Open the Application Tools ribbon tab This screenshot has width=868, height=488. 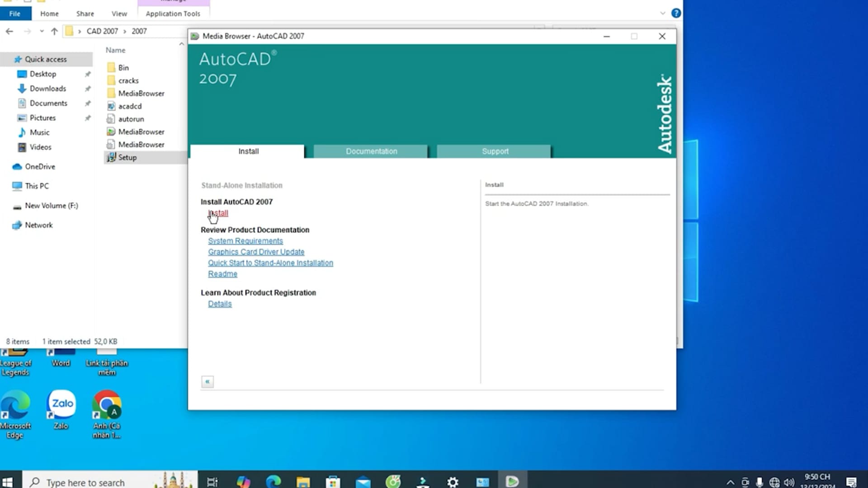click(173, 14)
